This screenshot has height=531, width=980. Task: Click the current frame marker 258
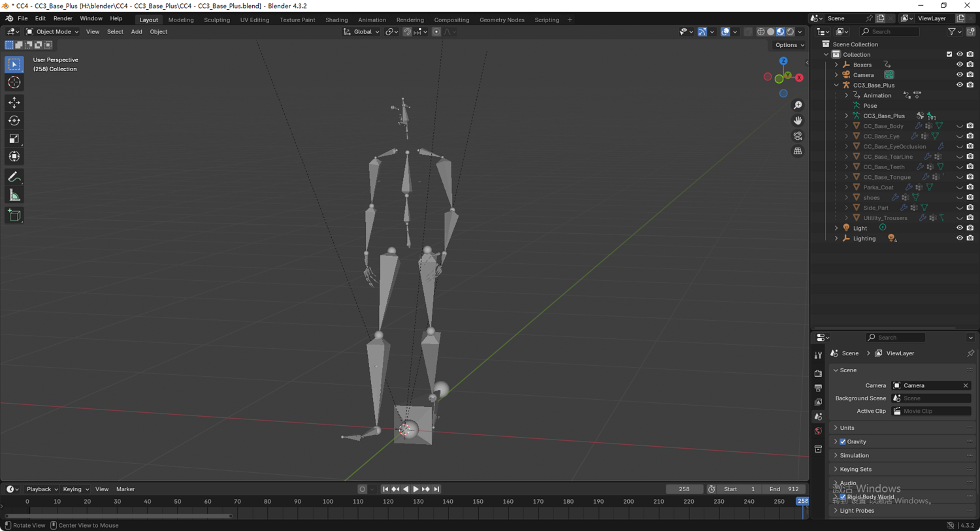(802, 502)
